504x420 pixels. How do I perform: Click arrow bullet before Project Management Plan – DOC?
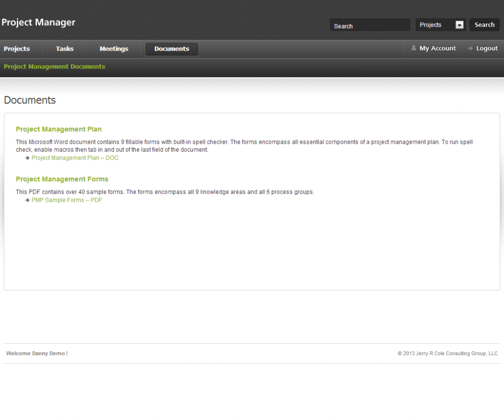(x=28, y=158)
